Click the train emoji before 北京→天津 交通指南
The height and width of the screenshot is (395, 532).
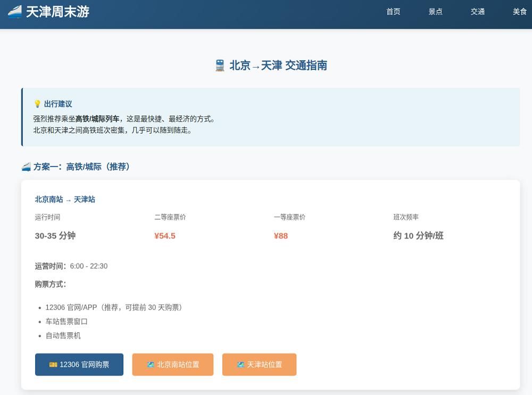pyautogui.click(x=220, y=65)
